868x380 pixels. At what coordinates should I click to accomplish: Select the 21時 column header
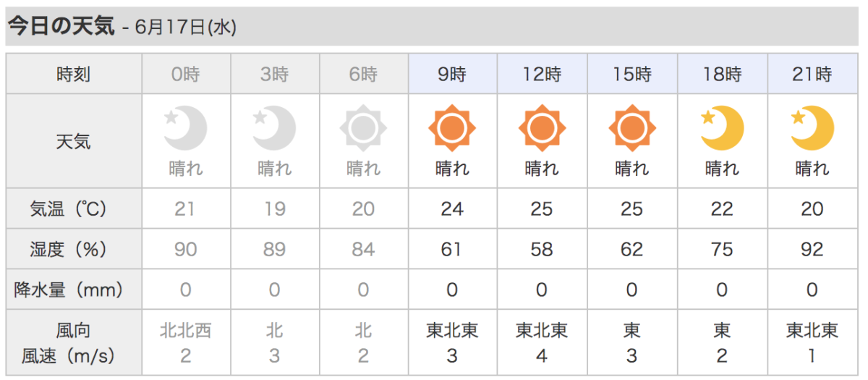812,74
